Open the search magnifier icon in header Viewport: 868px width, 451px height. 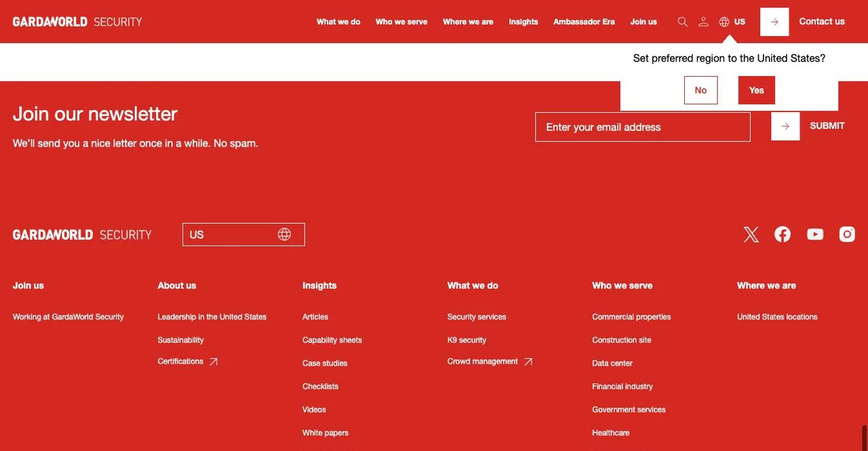(x=683, y=22)
